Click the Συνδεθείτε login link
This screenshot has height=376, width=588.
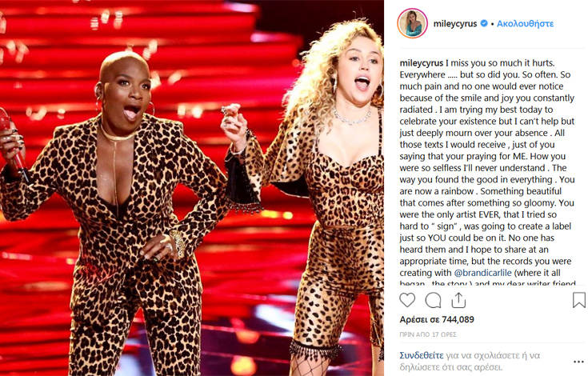[422, 355]
